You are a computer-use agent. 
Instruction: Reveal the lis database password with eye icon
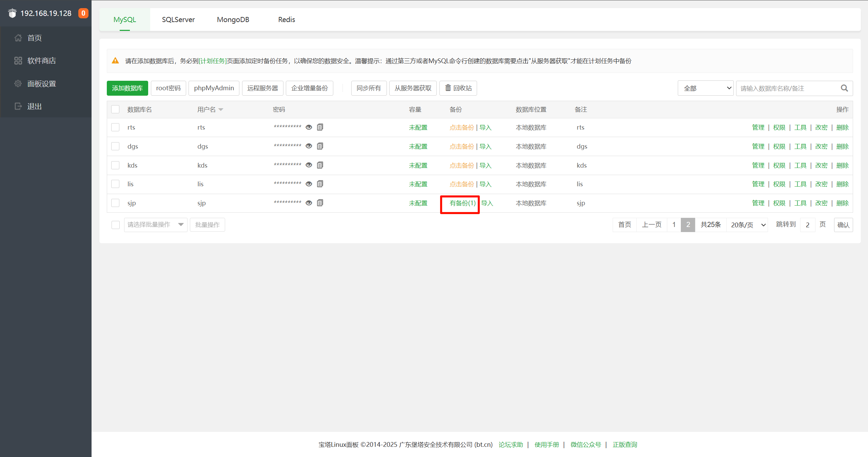point(309,184)
